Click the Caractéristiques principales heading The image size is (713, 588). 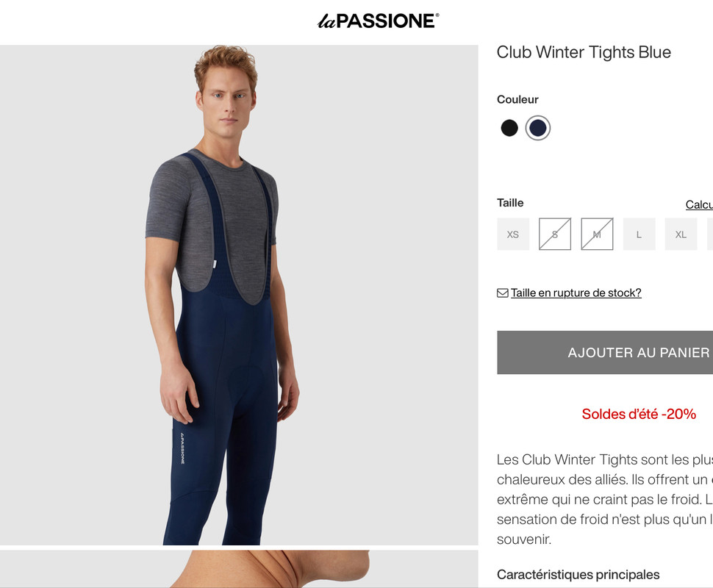click(x=578, y=574)
